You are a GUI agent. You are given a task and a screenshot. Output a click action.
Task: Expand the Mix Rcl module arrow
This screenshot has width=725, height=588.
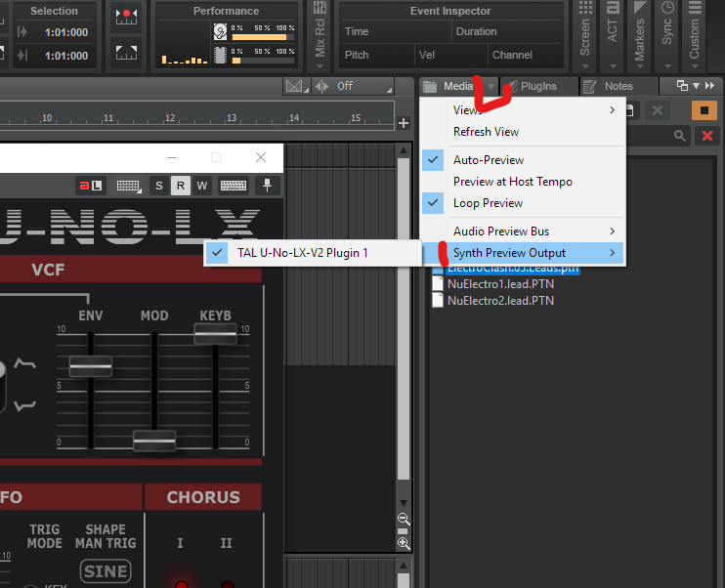[x=320, y=66]
